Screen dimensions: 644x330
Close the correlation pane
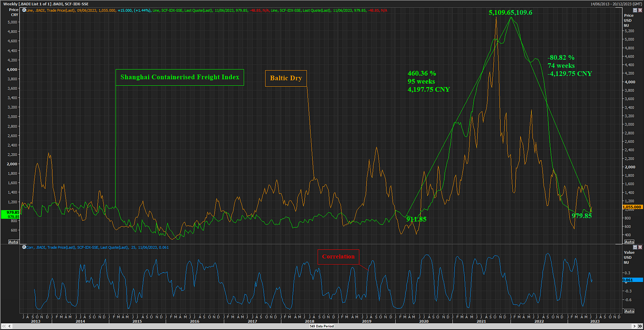(640, 247)
